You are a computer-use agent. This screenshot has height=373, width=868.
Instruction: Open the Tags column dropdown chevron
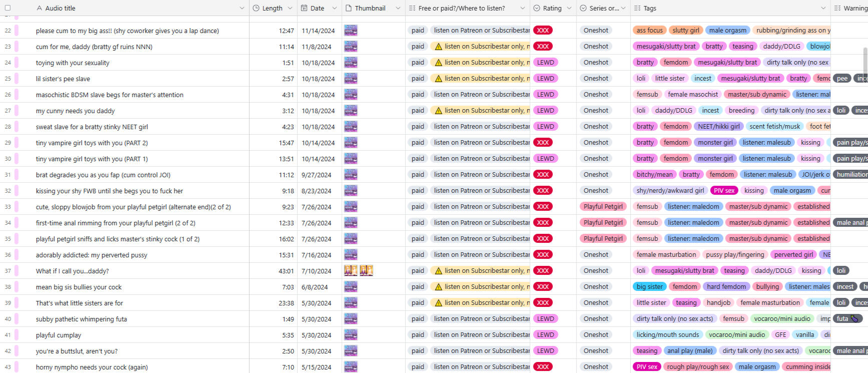(823, 8)
